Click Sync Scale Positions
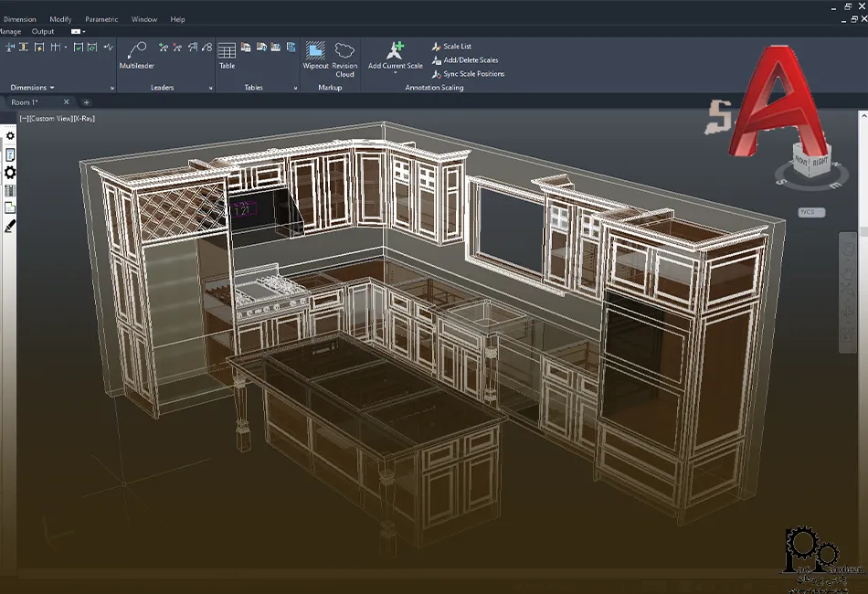The width and height of the screenshot is (868, 594). tap(472, 74)
